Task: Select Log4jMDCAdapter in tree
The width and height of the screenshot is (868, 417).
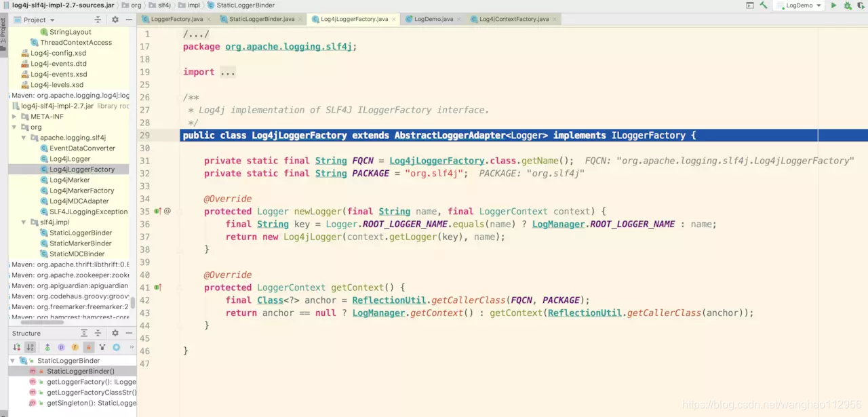Action: (x=79, y=201)
